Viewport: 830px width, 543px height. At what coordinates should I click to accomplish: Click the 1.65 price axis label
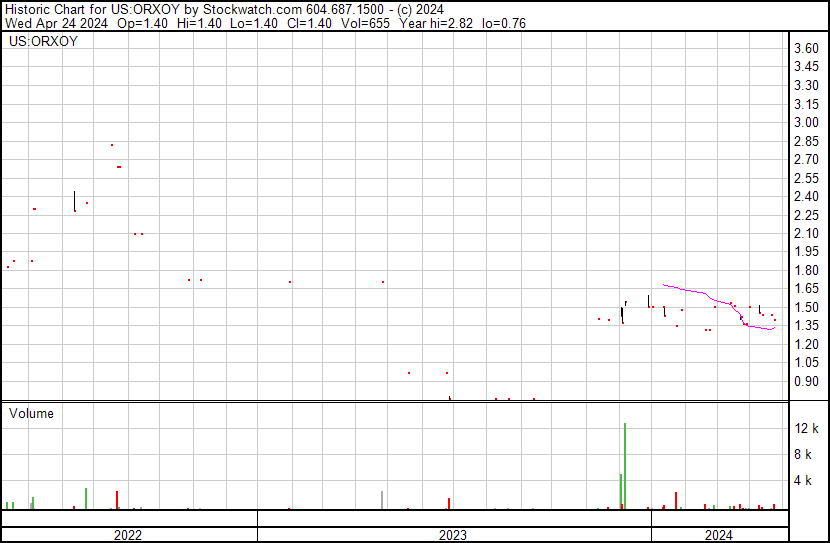[807, 289]
